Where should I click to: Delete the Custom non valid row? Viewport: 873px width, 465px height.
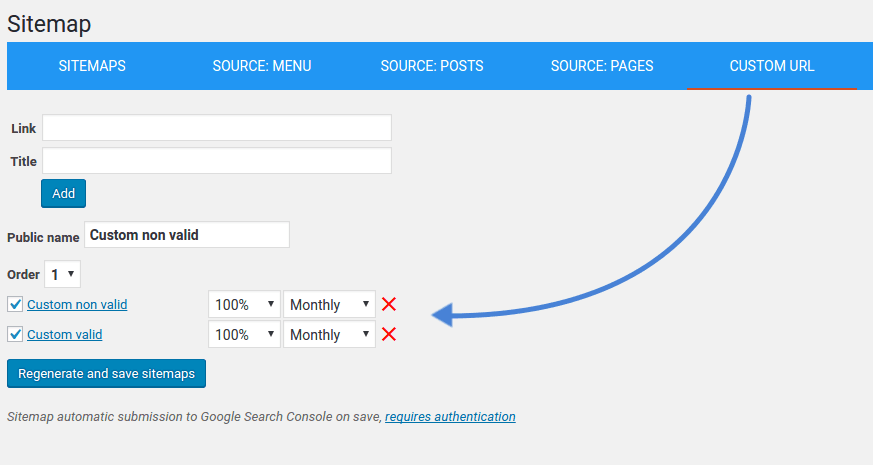(x=389, y=304)
